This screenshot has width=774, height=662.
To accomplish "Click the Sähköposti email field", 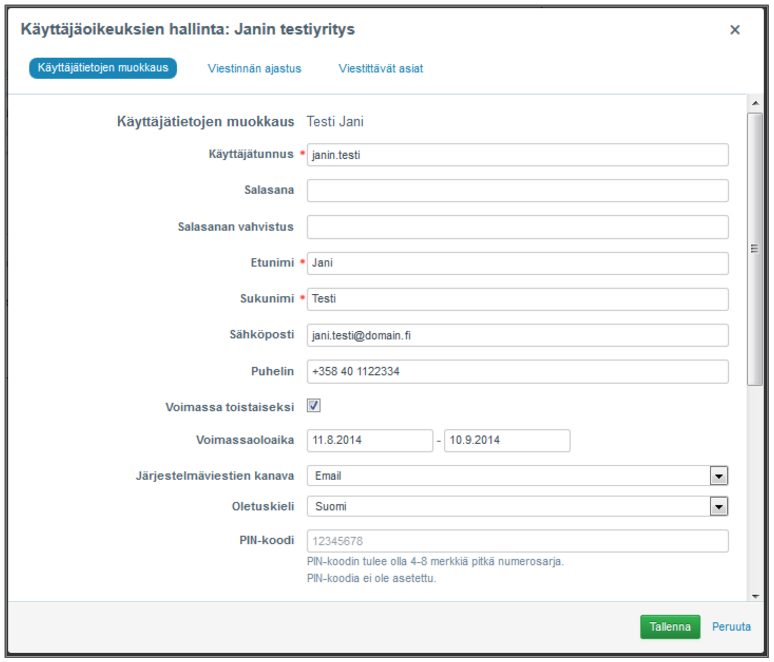I will pyautogui.click(x=517, y=335).
